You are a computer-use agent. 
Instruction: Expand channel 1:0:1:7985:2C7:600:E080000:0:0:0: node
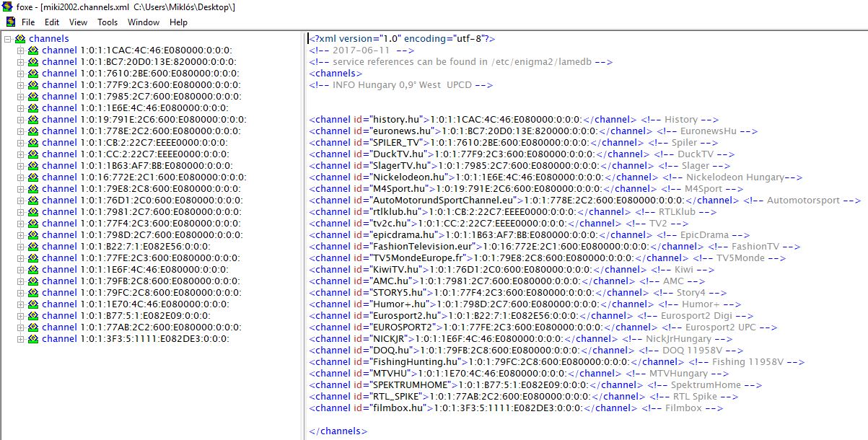pyautogui.click(x=21, y=97)
